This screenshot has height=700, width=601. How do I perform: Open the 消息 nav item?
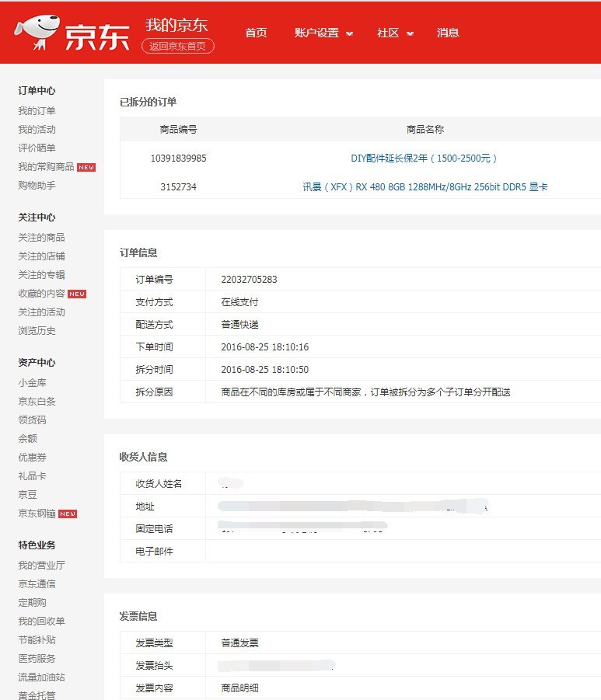pos(448,33)
